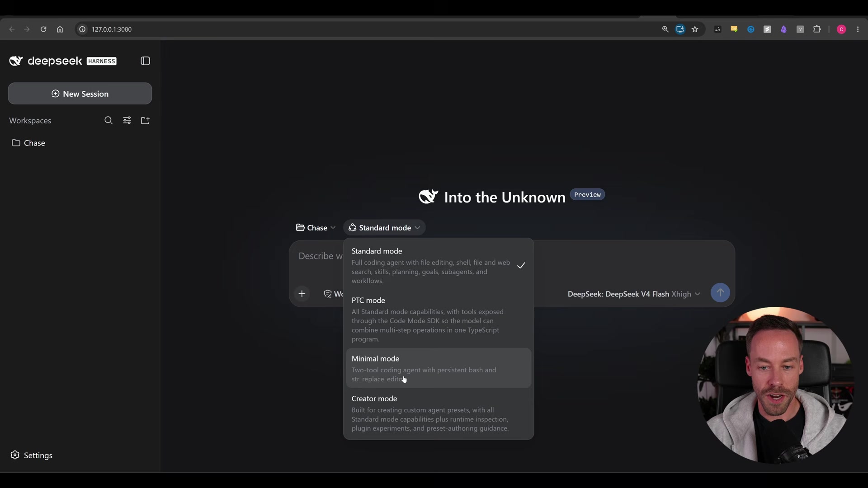Click the DeepSeek whale logo in sidebar
Image resolution: width=868 pixels, height=488 pixels.
[x=16, y=61]
